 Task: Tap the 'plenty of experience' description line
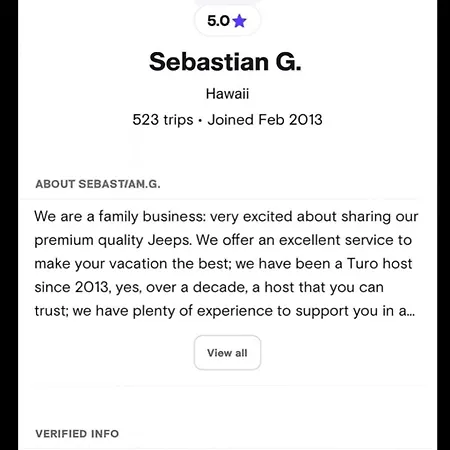click(225, 311)
